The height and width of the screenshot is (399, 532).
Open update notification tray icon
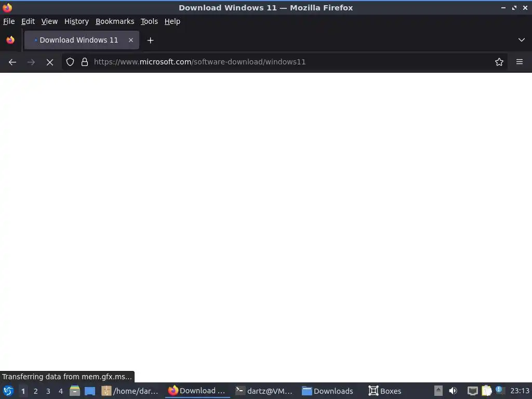pyautogui.click(x=499, y=390)
